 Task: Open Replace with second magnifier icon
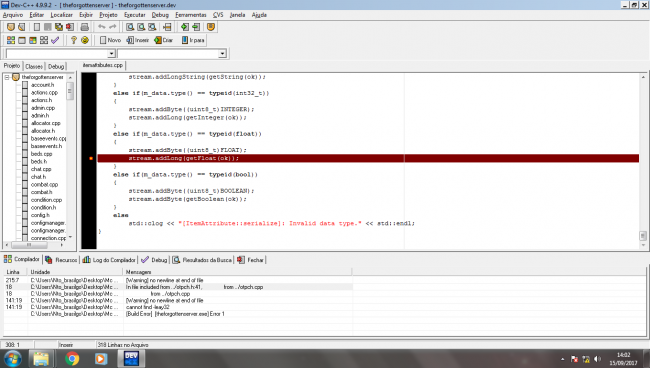pyautogui.click(x=141, y=27)
